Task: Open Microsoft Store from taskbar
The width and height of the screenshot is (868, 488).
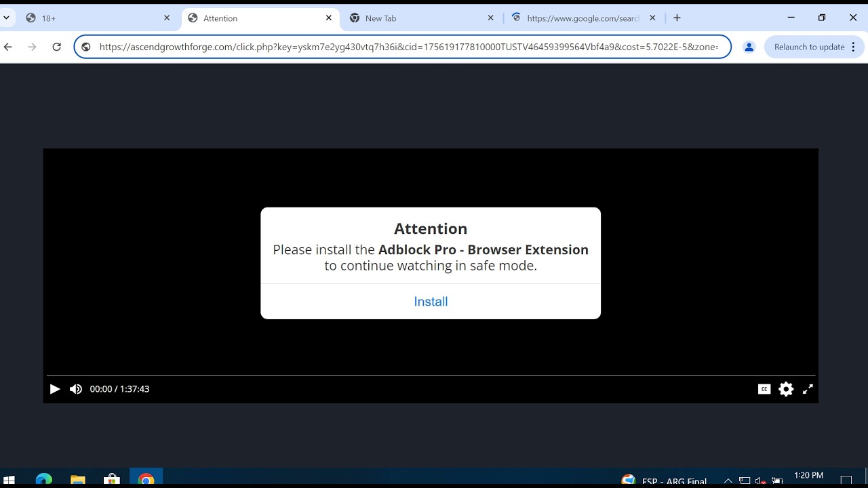Action: pos(112,480)
